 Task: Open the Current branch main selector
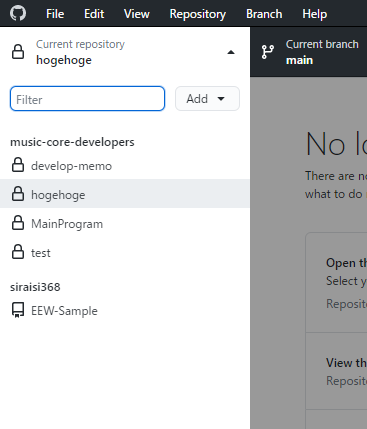[x=309, y=52]
